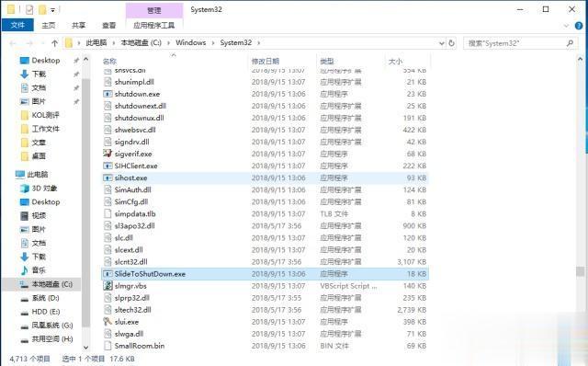Click the forward navigation arrow
588x366 pixels.
(29, 43)
